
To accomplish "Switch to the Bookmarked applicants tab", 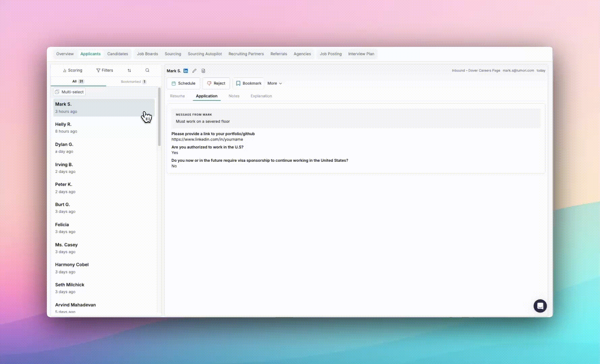I will point(133,82).
